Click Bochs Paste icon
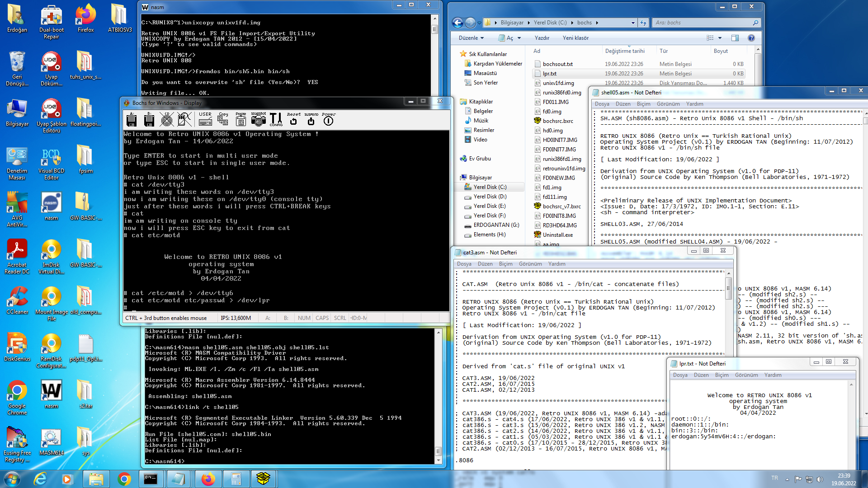 click(x=241, y=119)
